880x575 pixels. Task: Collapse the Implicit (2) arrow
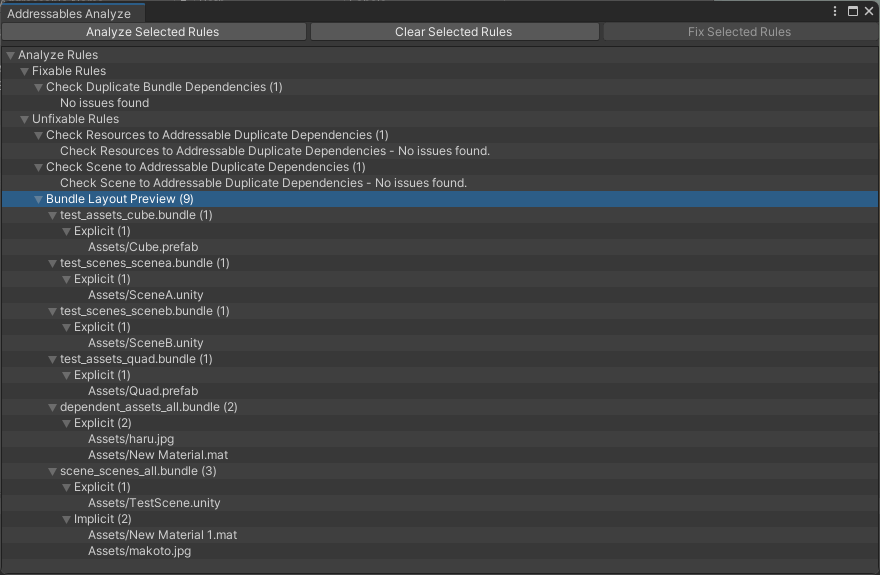click(66, 519)
